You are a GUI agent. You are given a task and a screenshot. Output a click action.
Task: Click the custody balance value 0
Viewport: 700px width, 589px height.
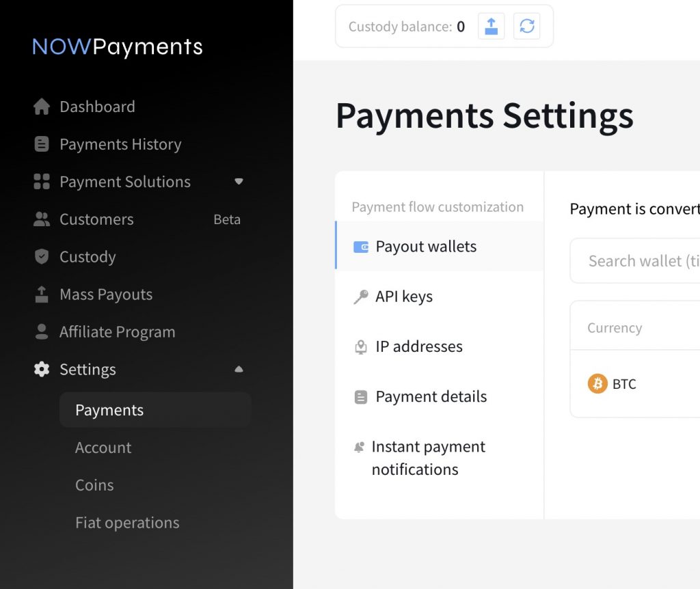point(461,27)
